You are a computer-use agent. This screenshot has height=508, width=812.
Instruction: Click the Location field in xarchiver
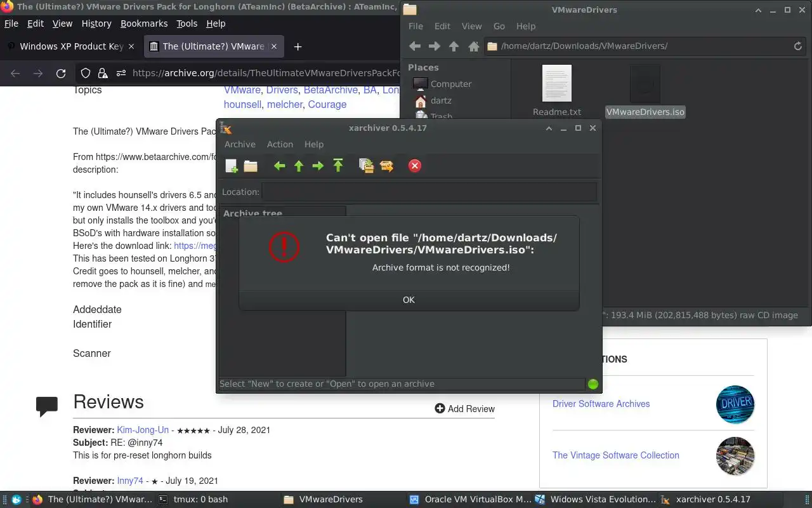pyautogui.click(x=429, y=192)
